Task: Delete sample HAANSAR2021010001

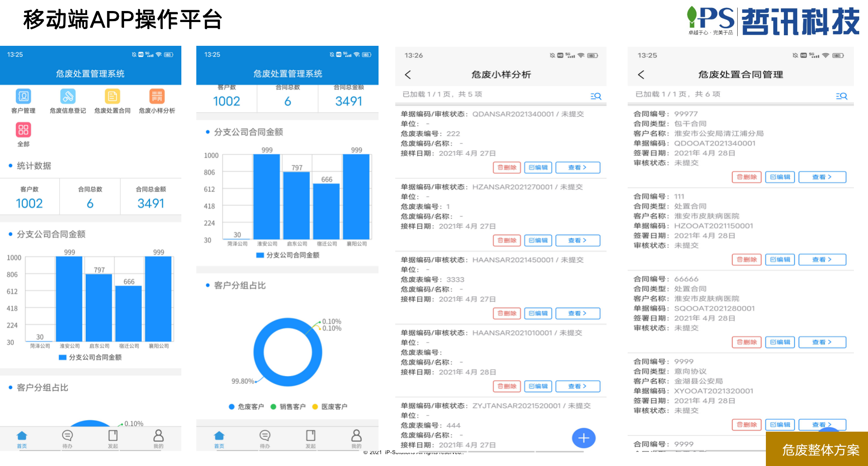Action: [507, 386]
